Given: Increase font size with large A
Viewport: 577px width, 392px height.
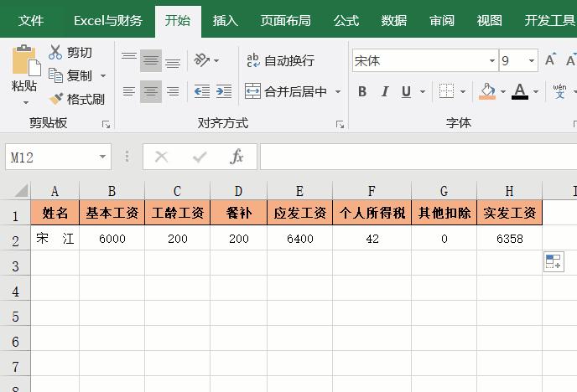Looking at the screenshot, I should pos(550,59).
